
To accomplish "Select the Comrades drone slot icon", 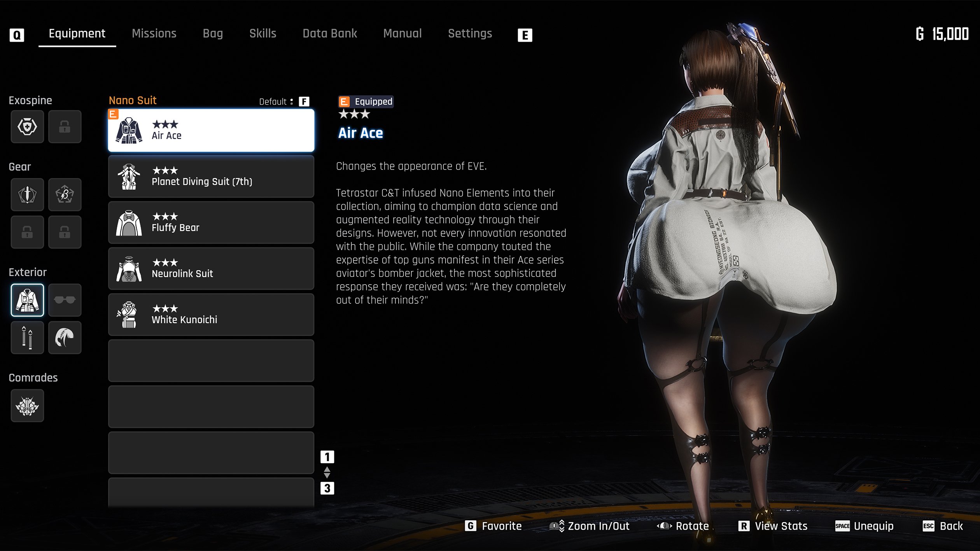I will pos(27,406).
